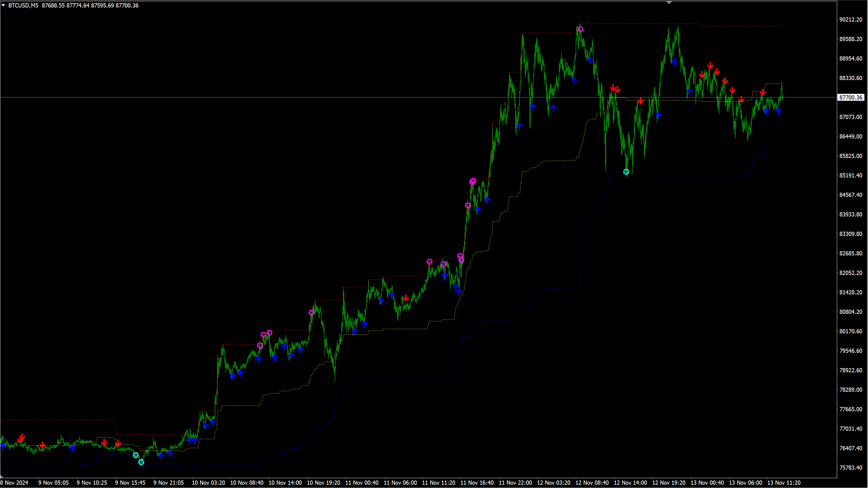Click the magenta marker near the 79546.60 level
The image size is (868, 488).
pos(260,345)
